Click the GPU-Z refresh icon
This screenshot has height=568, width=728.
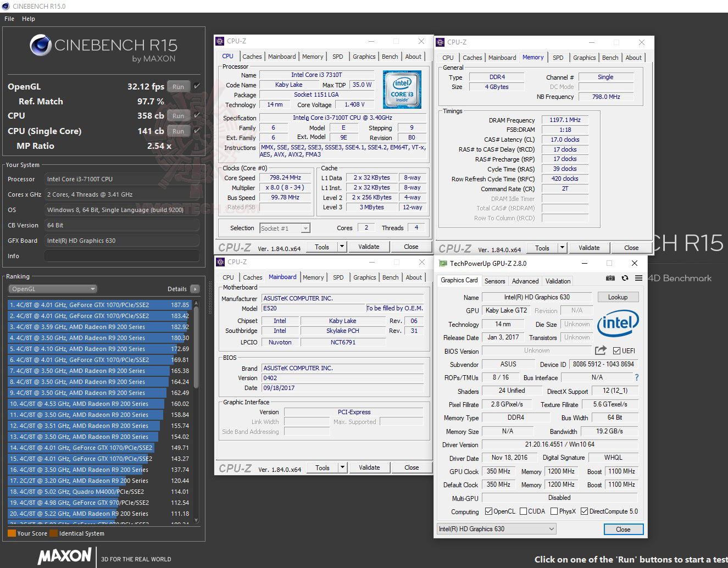click(x=625, y=278)
